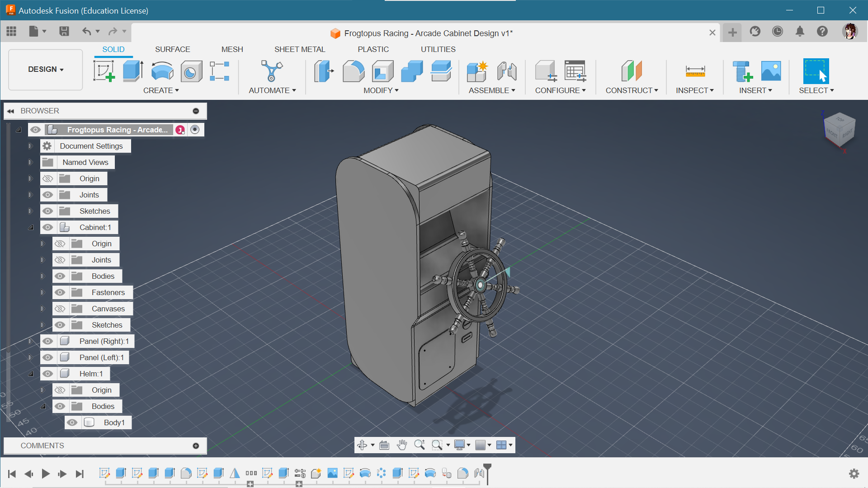Screen dimensions: 868x488
Task: Select the Revolve tool icon
Action: (x=162, y=71)
